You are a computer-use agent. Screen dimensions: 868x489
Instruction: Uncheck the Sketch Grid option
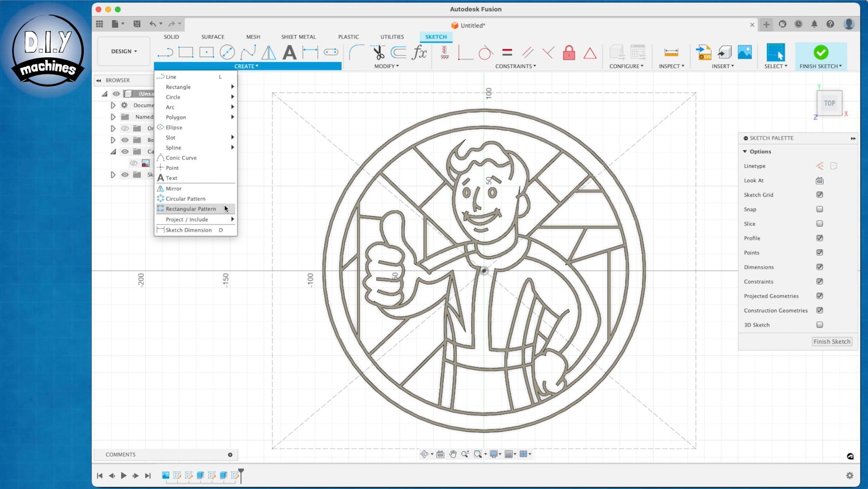(819, 195)
